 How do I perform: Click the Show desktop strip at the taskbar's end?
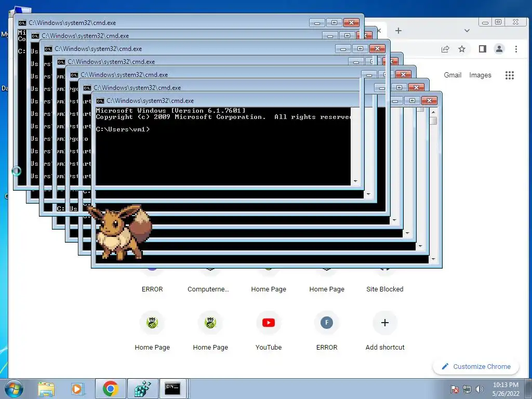[528, 389]
